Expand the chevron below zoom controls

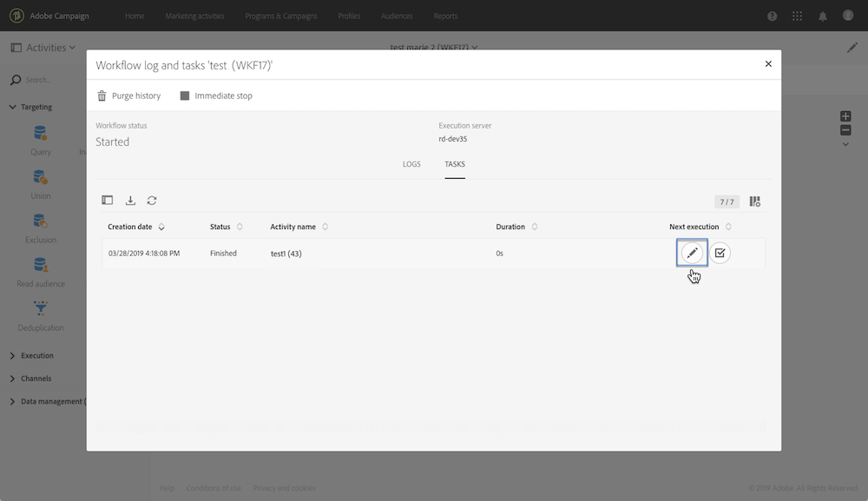point(845,144)
